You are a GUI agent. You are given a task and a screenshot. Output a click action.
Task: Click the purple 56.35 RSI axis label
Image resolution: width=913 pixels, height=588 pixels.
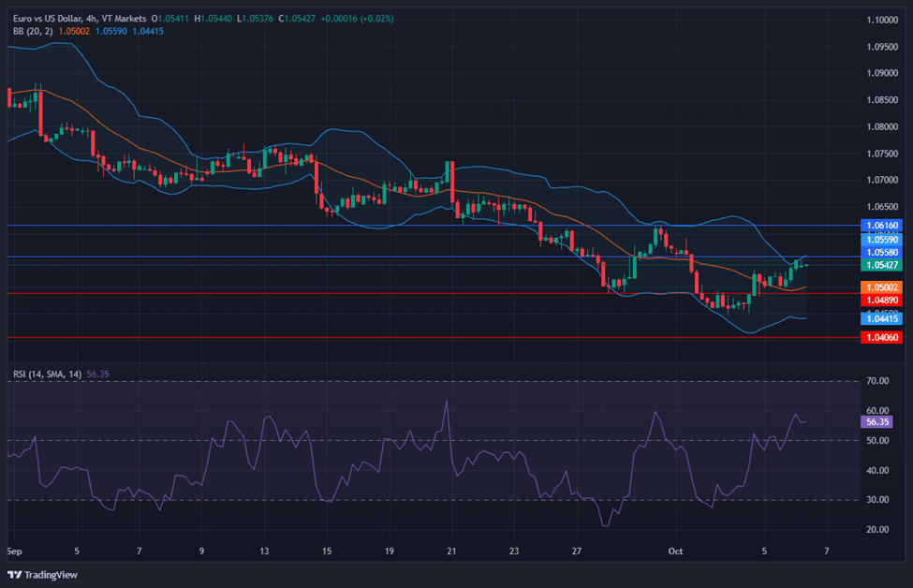point(877,422)
